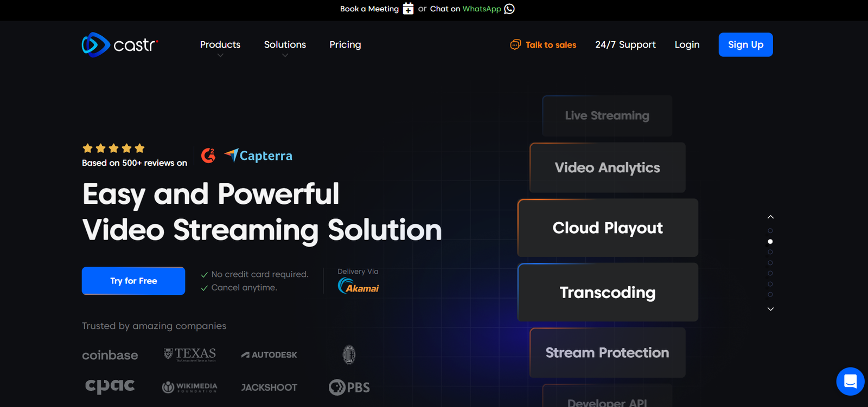
Task: Open the live chat widget bubble
Action: pos(850,381)
